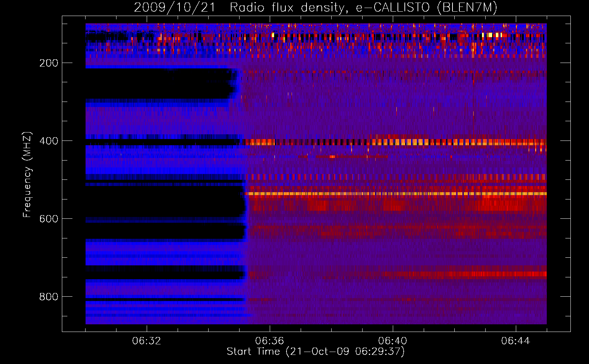Select the 200 frequency axis label

49,63
